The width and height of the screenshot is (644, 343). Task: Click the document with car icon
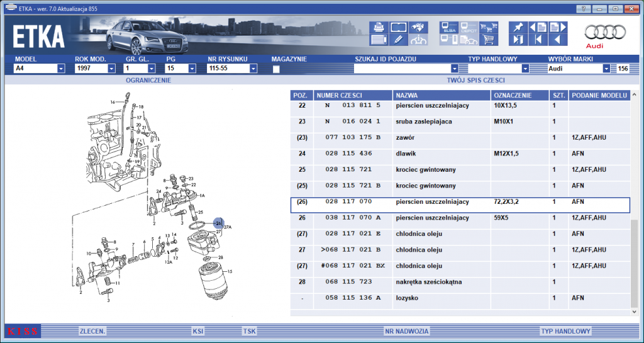[x=469, y=40]
